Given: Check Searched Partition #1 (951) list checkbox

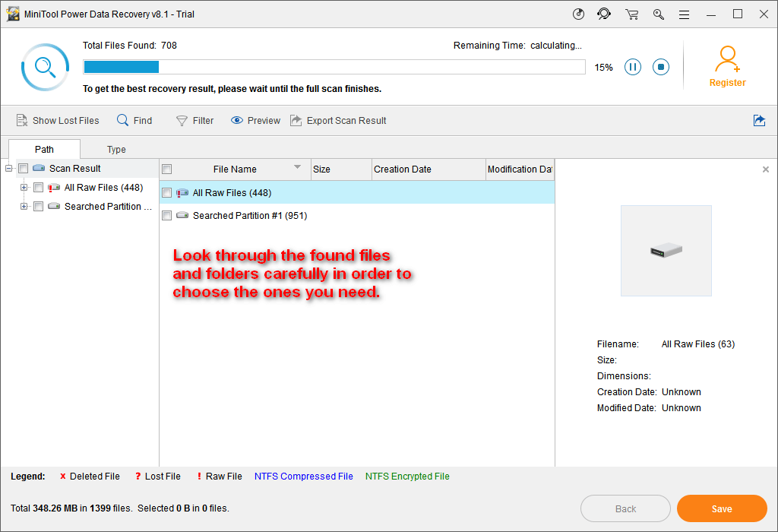Looking at the screenshot, I should (167, 215).
